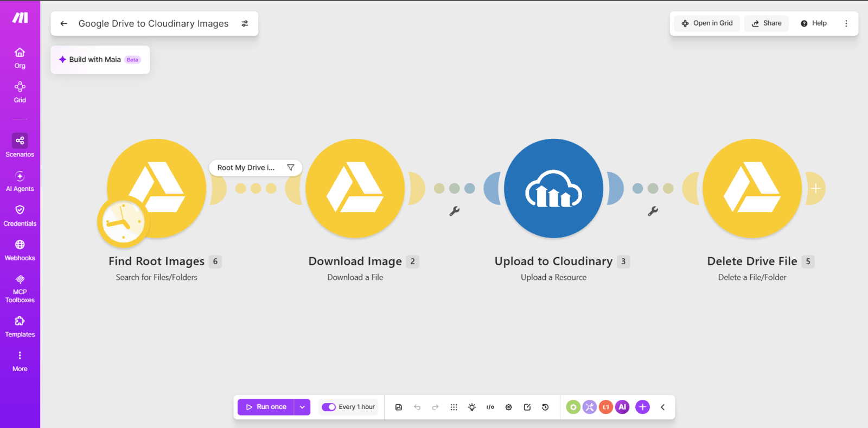Click purple tools icon in toolbar
868x428 pixels.
pyautogui.click(x=590, y=407)
